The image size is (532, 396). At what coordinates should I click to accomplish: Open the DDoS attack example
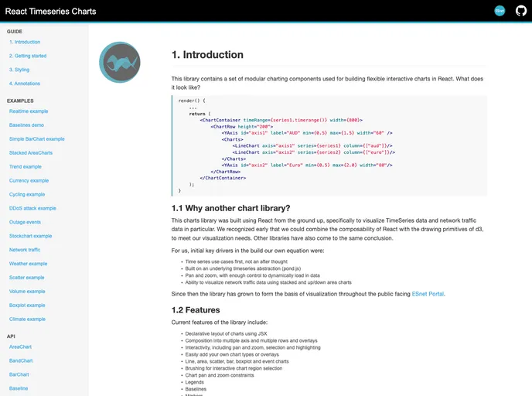click(x=32, y=208)
